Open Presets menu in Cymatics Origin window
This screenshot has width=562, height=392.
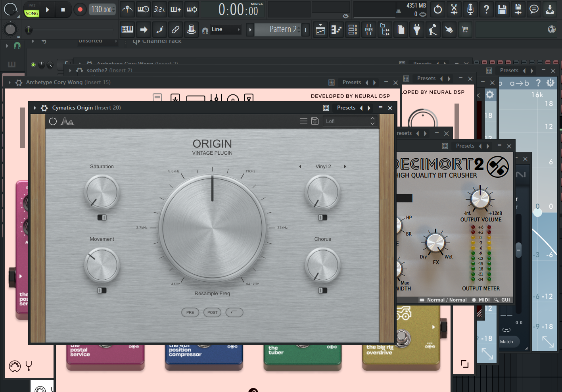pos(346,108)
